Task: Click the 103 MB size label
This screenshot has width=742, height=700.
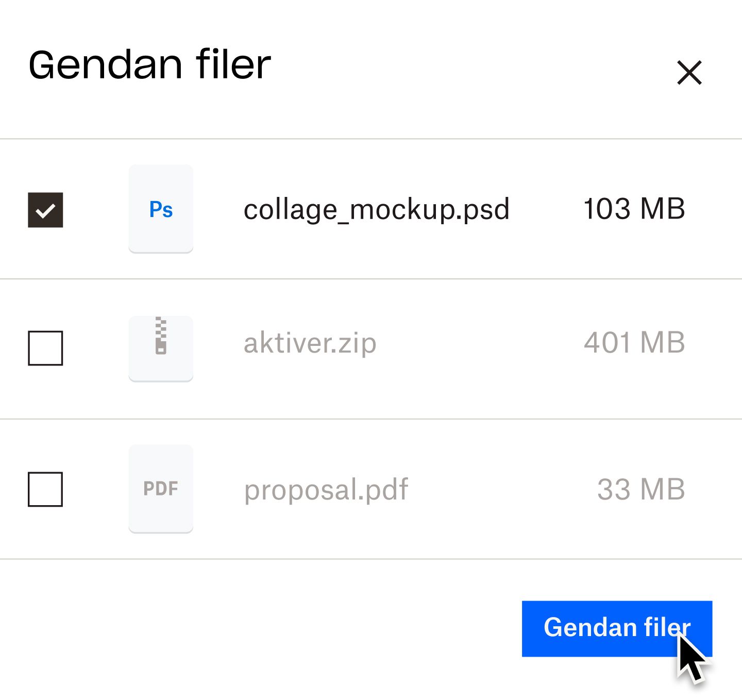Action: coord(634,209)
